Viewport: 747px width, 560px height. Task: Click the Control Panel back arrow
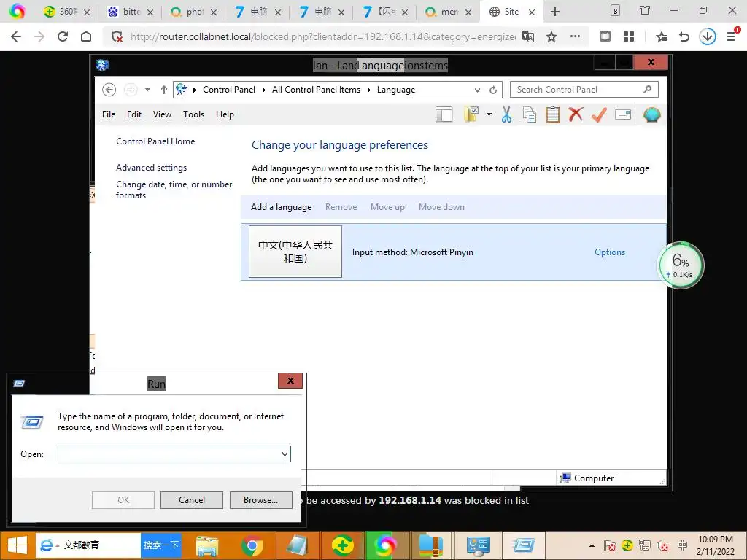[x=109, y=90]
